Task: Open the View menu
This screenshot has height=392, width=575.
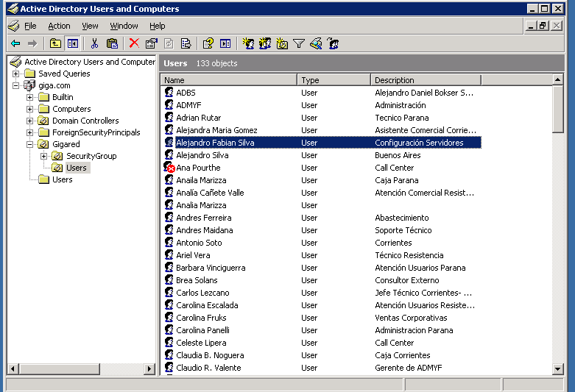Action: tap(90, 26)
